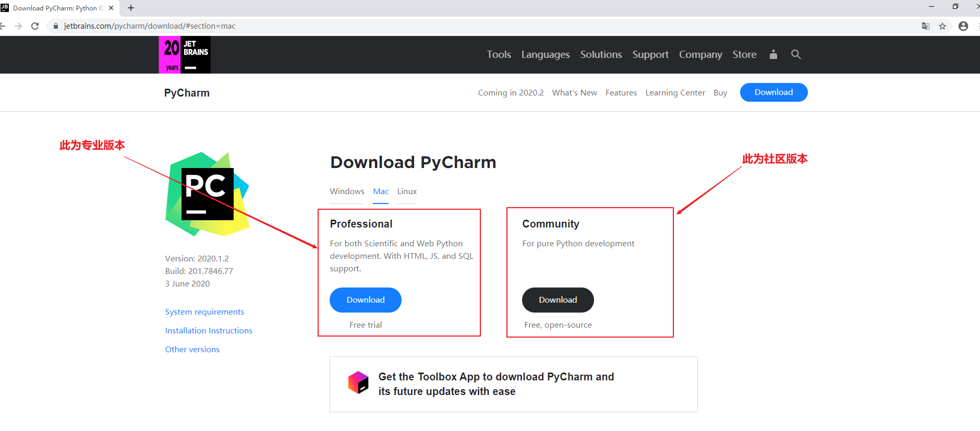Open What's New page

(x=574, y=93)
